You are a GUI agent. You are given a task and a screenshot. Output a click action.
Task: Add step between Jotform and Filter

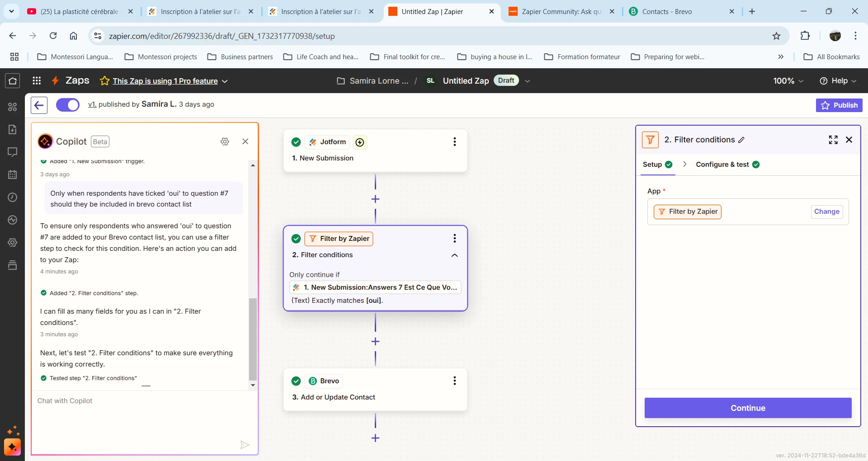coord(375,199)
